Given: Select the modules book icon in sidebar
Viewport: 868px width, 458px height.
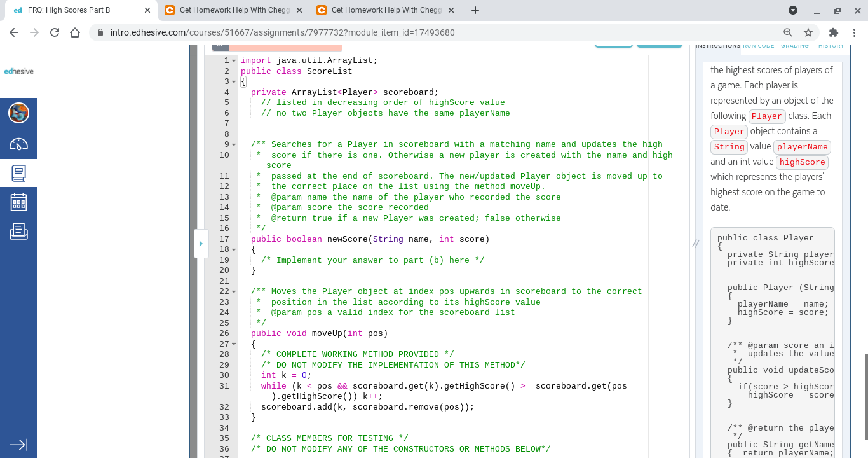Looking at the screenshot, I should 18,173.
